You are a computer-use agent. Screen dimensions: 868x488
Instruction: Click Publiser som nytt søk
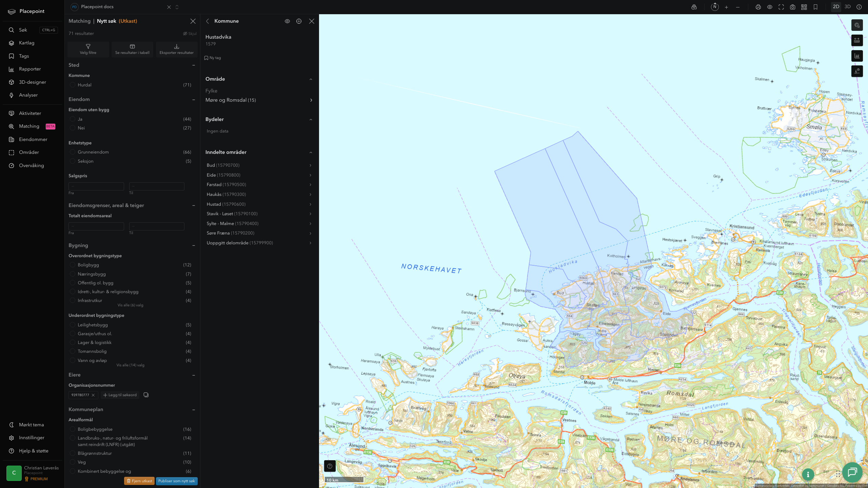177,481
